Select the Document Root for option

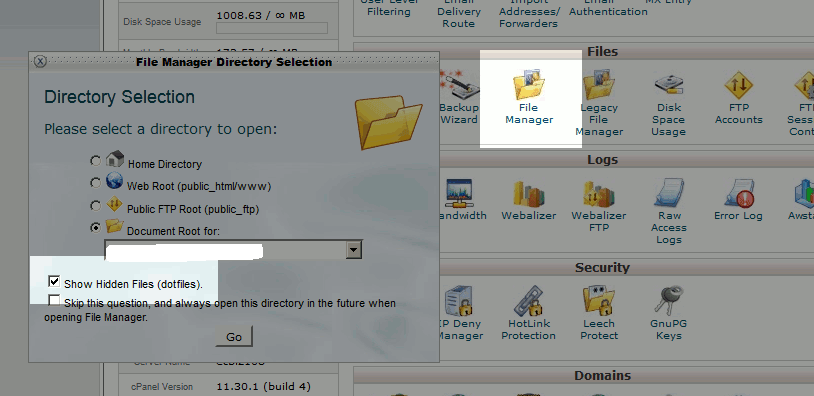click(95, 228)
